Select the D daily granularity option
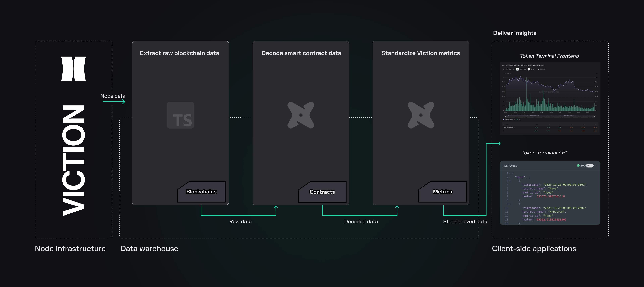Viewport: 644px width, 287px height. (x=529, y=69)
